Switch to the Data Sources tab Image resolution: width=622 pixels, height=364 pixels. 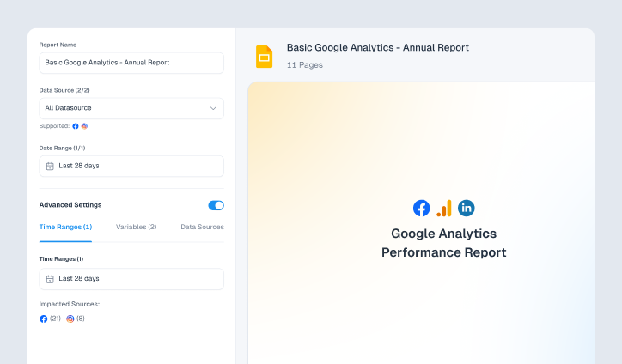point(202,227)
